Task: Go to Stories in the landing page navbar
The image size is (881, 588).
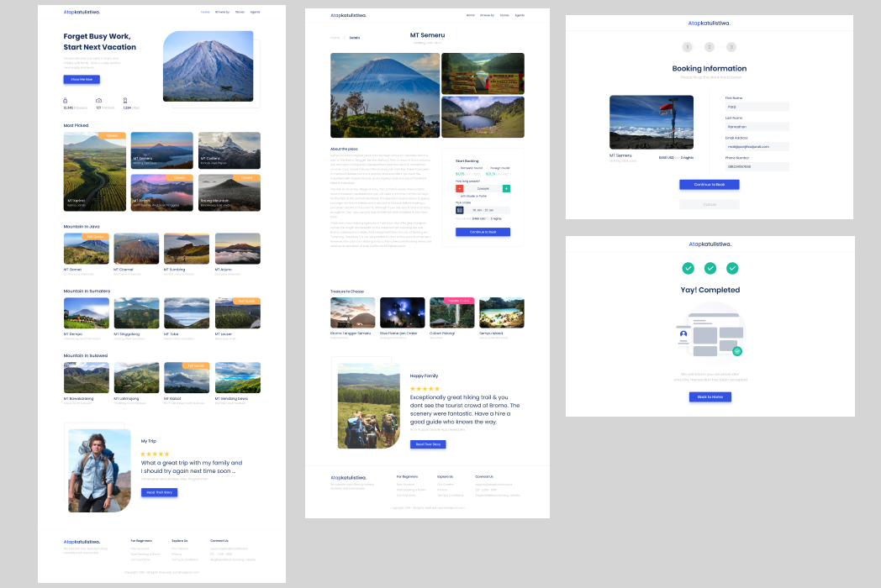Action: tap(240, 13)
